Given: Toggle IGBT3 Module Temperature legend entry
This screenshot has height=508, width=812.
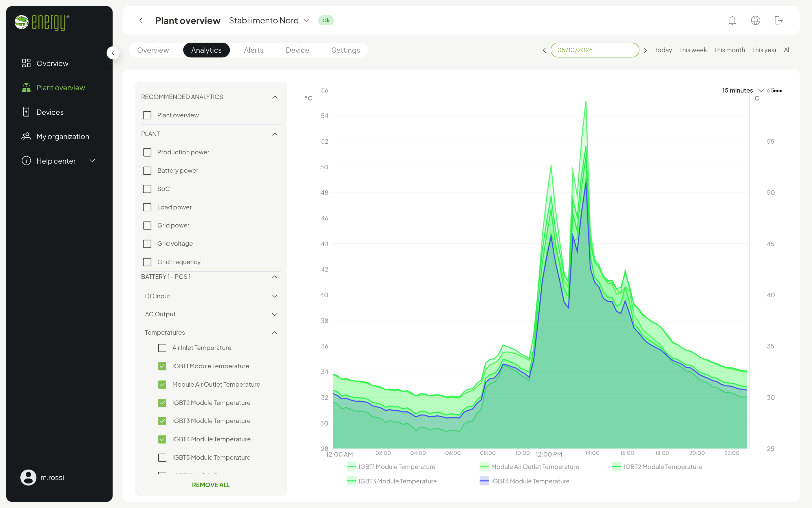Looking at the screenshot, I should pyautogui.click(x=392, y=481).
